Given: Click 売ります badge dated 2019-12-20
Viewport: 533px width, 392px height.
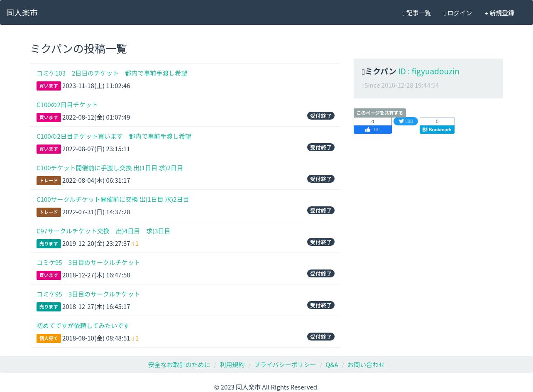Looking at the screenshot, I should point(49,244).
